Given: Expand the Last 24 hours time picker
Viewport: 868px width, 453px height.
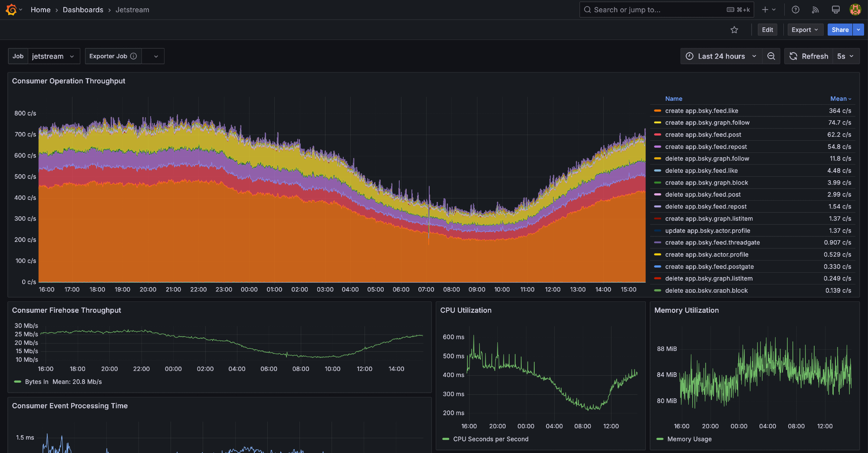Looking at the screenshot, I should (x=721, y=56).
